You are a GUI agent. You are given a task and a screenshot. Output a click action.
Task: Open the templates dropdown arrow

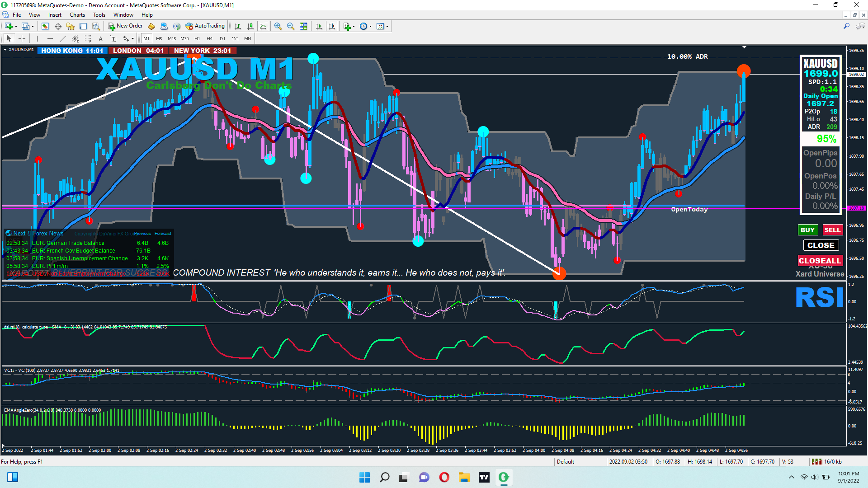click(x=387, y=26)
